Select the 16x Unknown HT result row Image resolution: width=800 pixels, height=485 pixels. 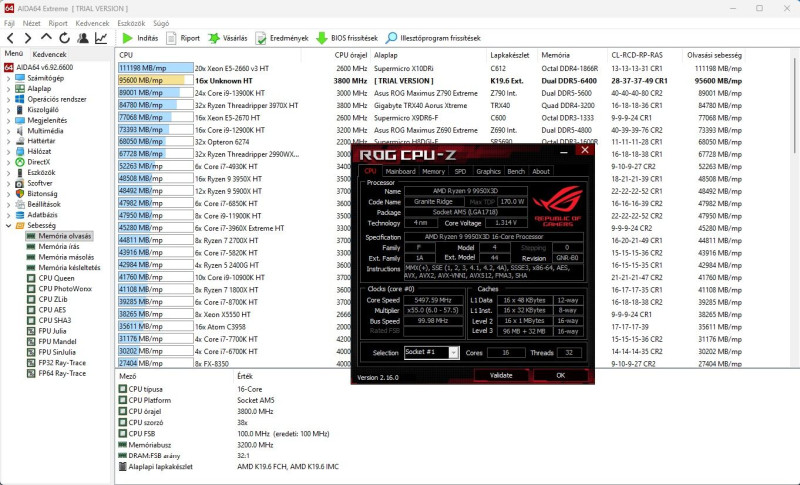[430, 81]
